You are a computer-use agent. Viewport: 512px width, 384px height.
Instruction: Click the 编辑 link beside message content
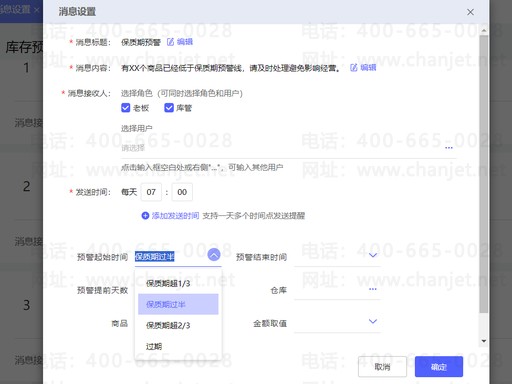(x=368, y=68)
